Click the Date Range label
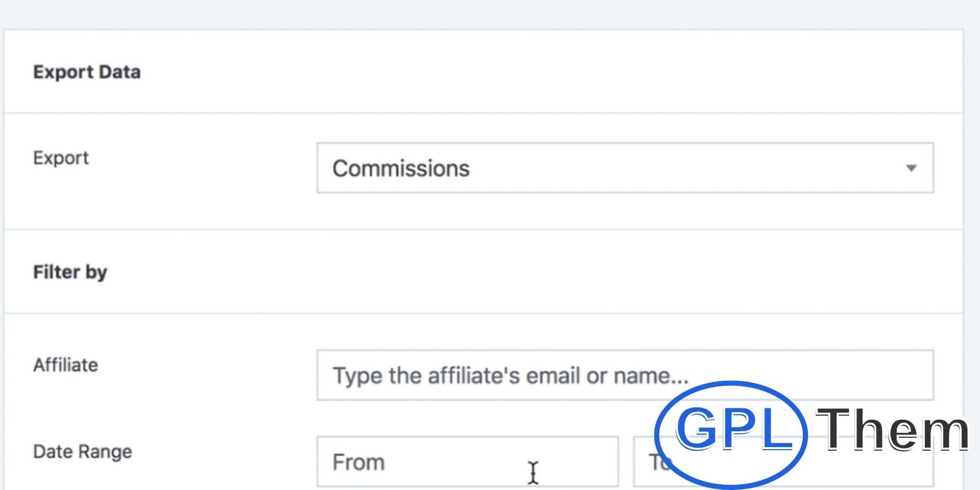This screenshot has width=980, height=490. pyautogui.click(x=83, y=452)
